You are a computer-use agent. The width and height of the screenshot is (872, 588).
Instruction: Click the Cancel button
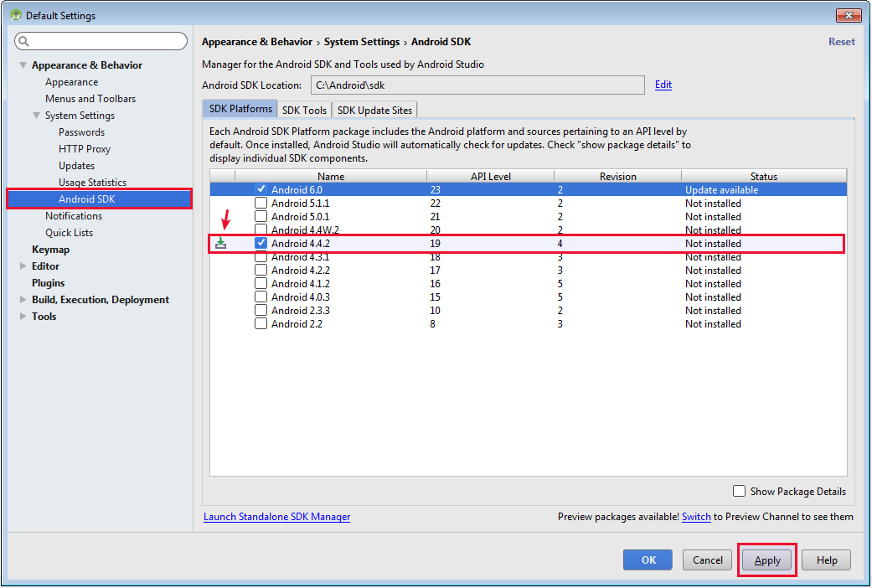coord(707,560)
